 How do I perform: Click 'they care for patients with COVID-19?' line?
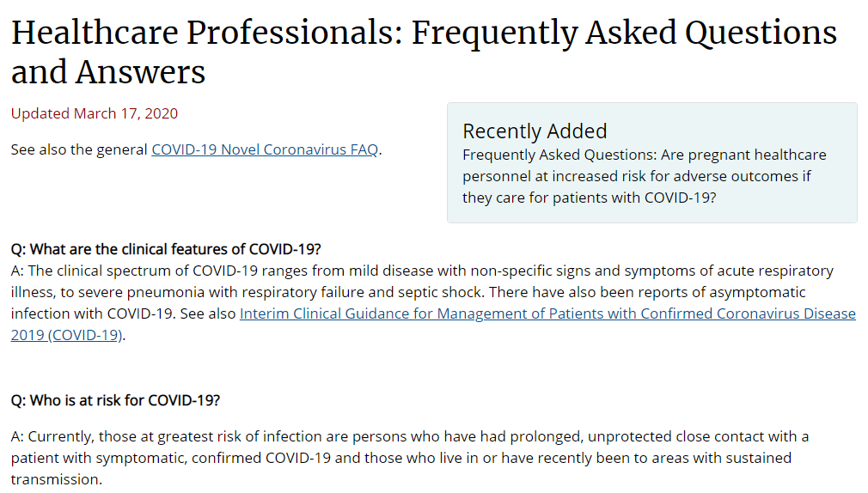(589, 198)
